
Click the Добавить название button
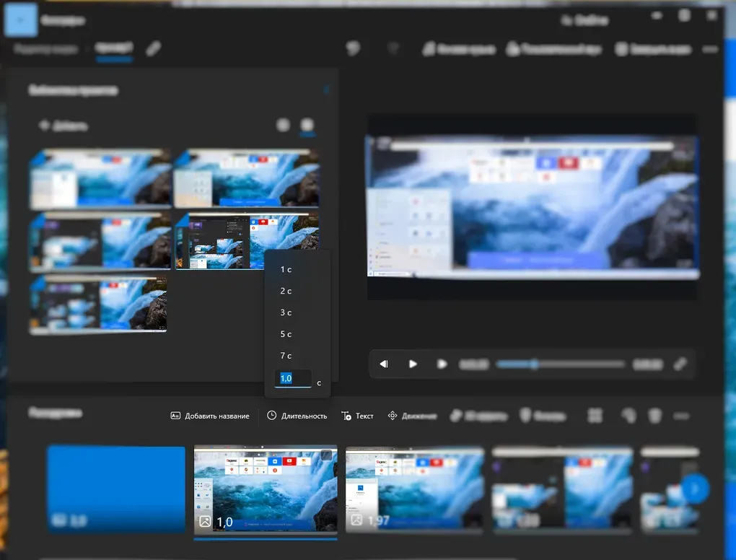[x=210, y=416]
